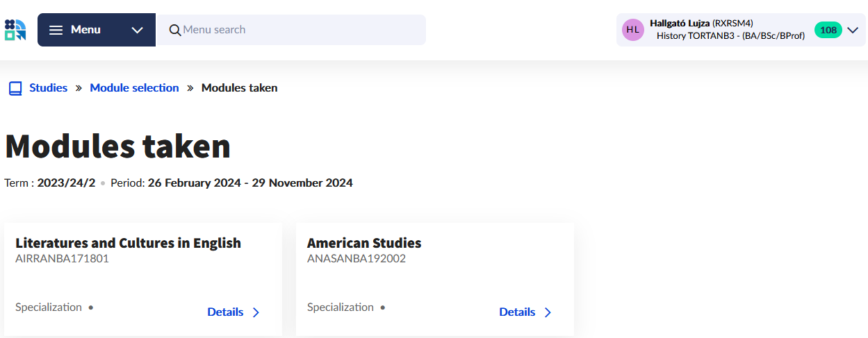Open Details for Literatures and Cultures in English
This screenshot has width=868, height=338.
point(225,312)
